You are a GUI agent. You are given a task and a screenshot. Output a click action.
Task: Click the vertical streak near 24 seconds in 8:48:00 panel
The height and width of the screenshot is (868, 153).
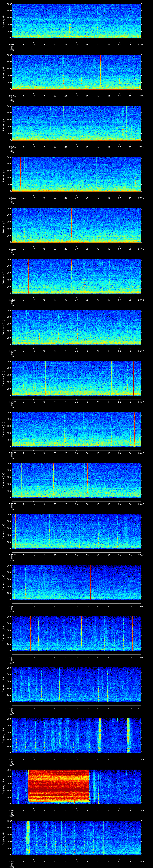point(64,121)
